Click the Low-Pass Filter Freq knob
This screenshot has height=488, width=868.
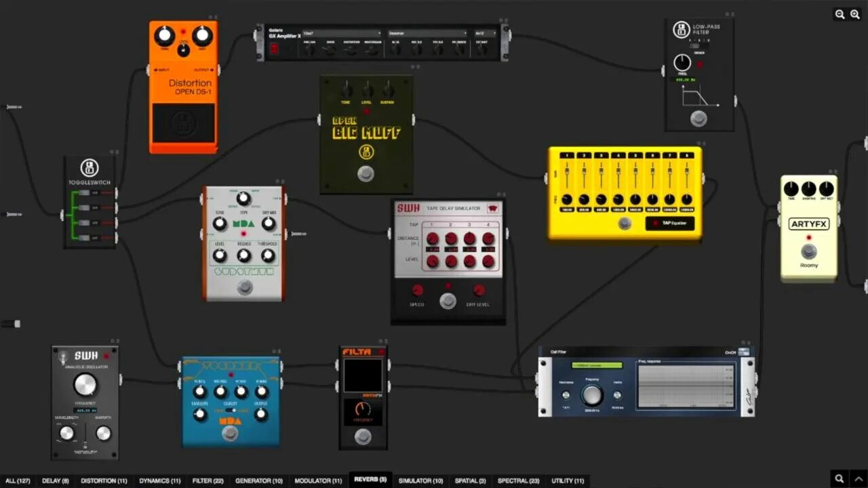pos(682,64)
